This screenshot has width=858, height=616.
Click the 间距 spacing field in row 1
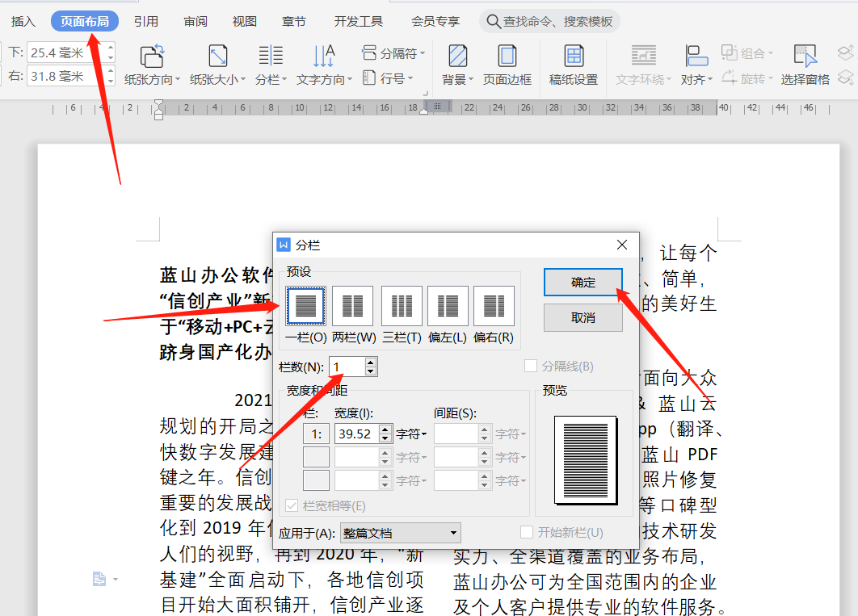click(x=457, y=434)
